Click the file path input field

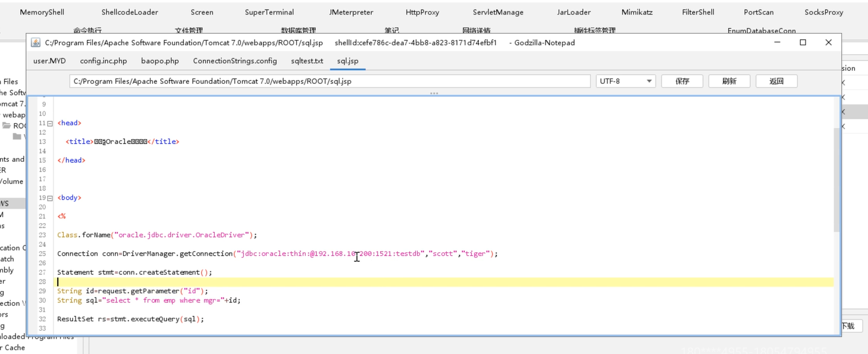point(330,81)
